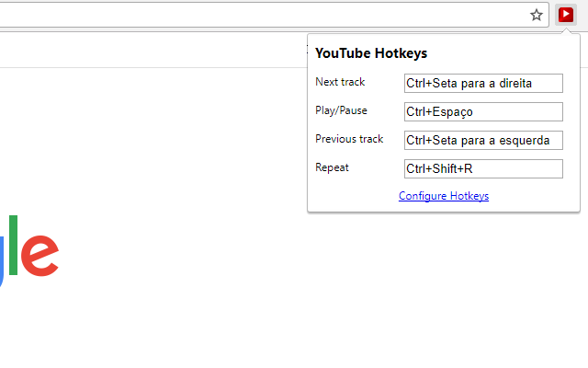
Task: Click the YouTube Hotkeys extension icon
Action: click(566, 15)
